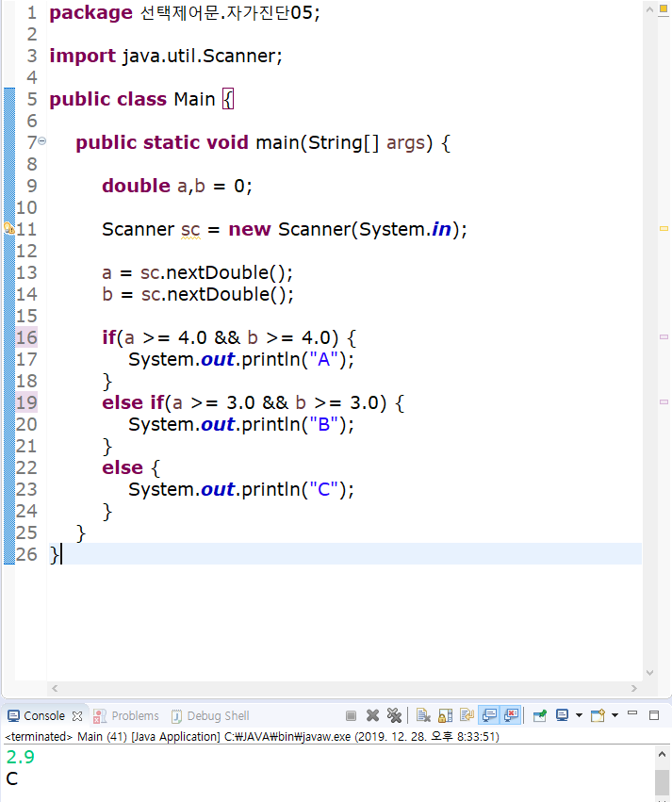
Task: Toggle Word Wrap in Console toolbar
Action: tap(467, 715)
